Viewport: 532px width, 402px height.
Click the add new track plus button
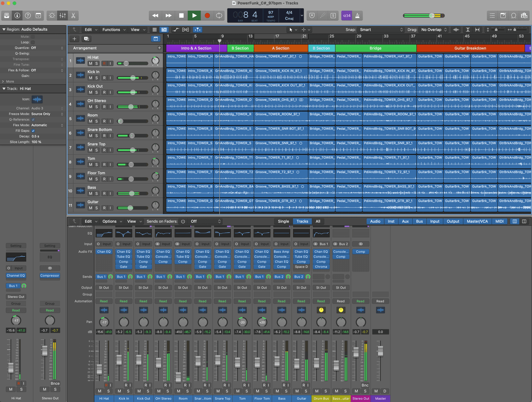click(x=74, y=39)
